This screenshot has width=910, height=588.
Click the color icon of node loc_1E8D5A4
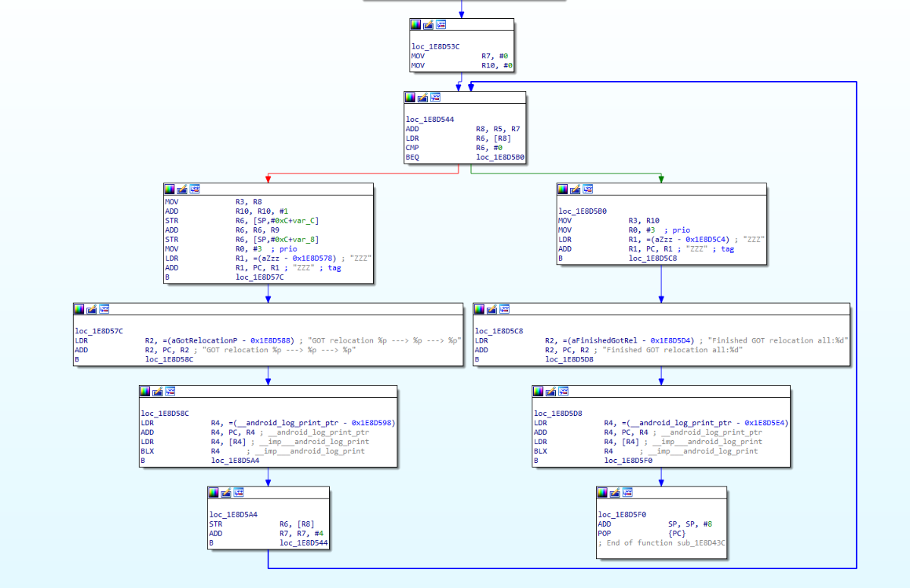[x=214, y=492]
